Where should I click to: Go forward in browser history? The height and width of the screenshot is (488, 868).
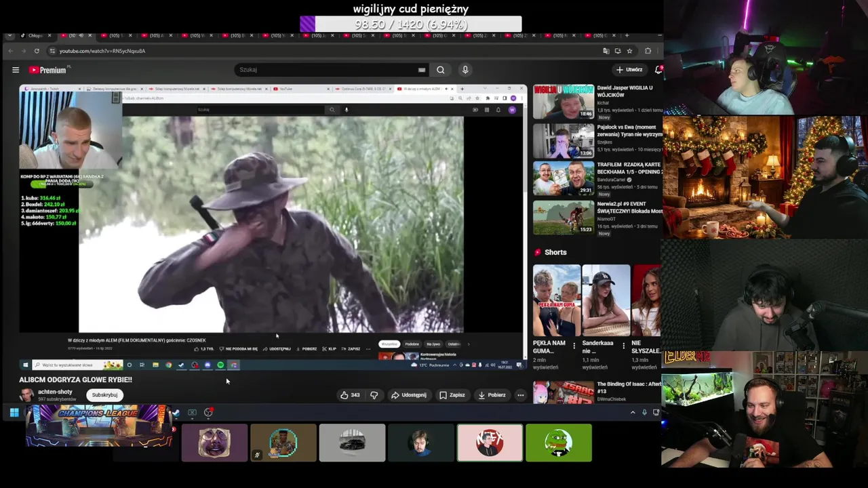click(23, 51)
